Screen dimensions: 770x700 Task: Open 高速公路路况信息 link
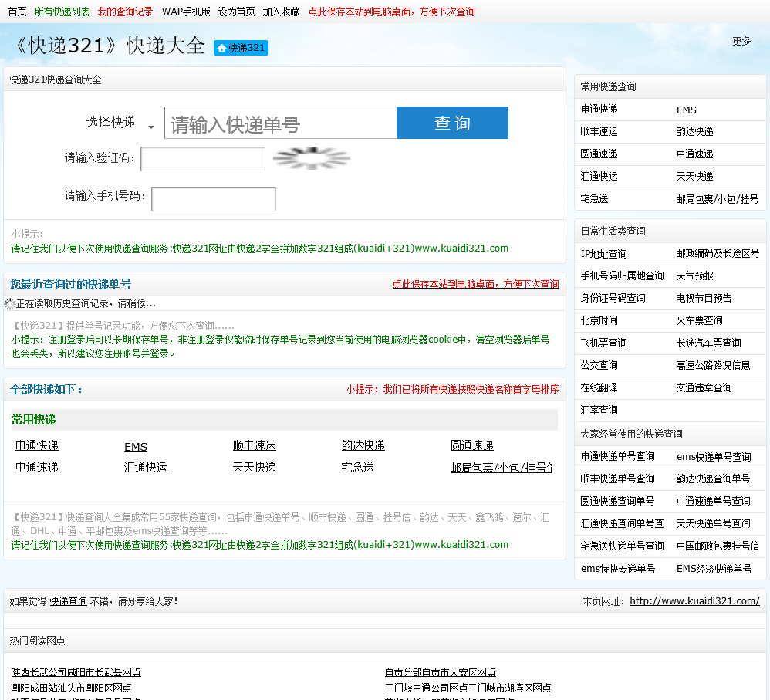(x=713, y=365)
